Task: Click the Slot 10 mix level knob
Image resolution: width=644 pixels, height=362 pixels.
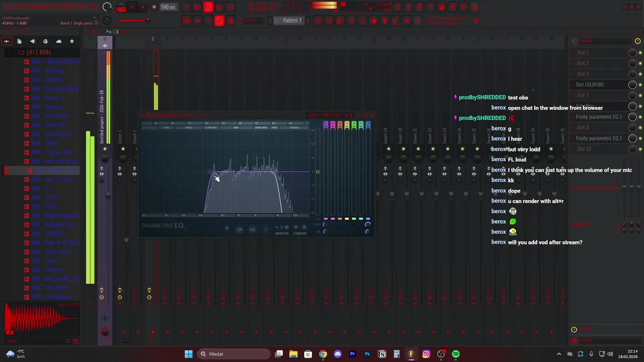Action: (x=632, y=149)
